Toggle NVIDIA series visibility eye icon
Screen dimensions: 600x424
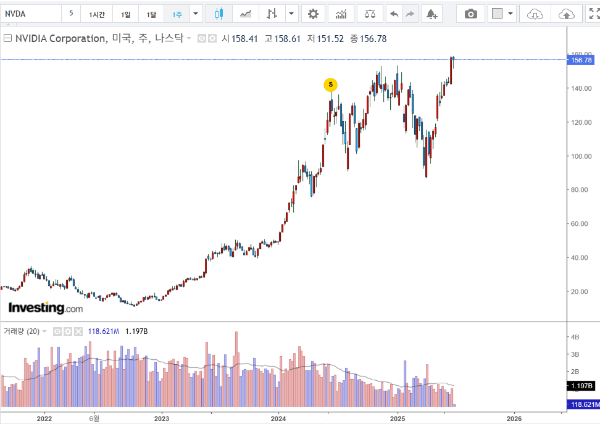(202, 38)
